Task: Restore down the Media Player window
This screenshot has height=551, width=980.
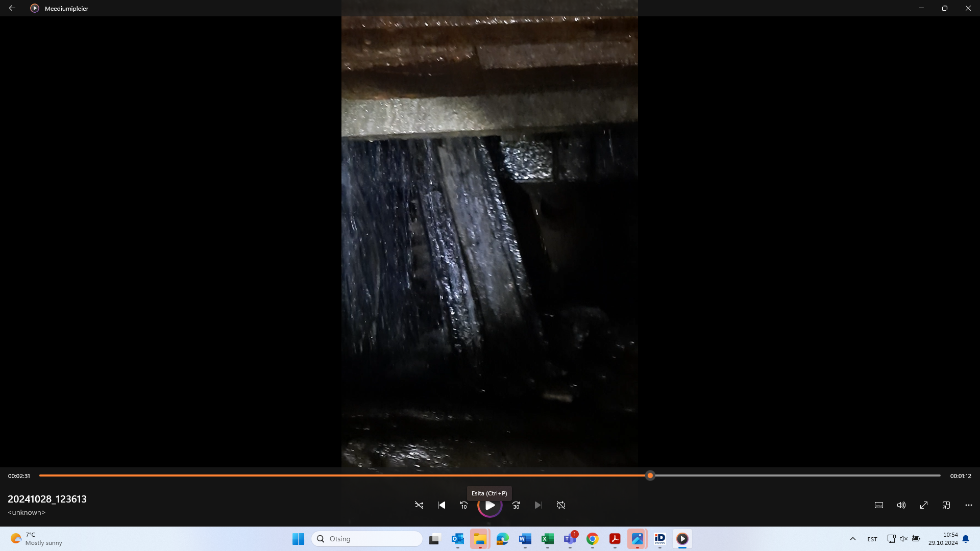Action: pyautogui.click(x=945, y=8)
